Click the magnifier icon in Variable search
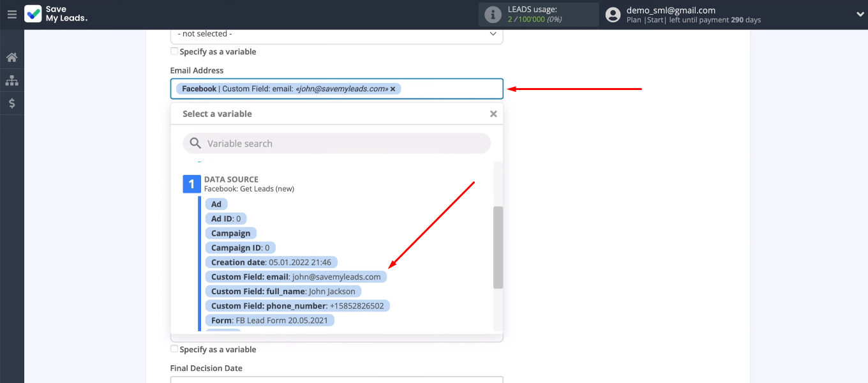Viewport: 868px width, 383px height. pos(195,144)
